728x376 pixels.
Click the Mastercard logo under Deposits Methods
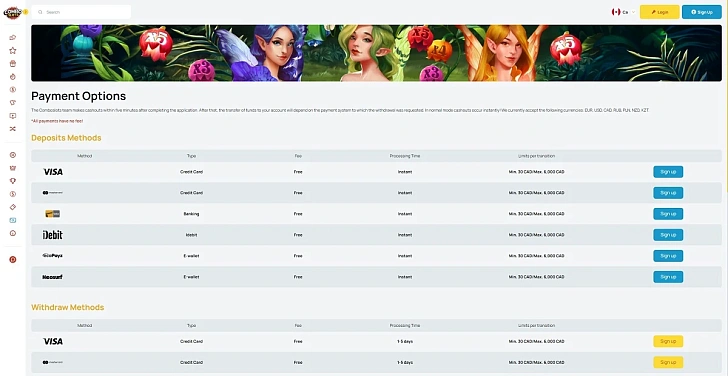(x=52, y=193)
